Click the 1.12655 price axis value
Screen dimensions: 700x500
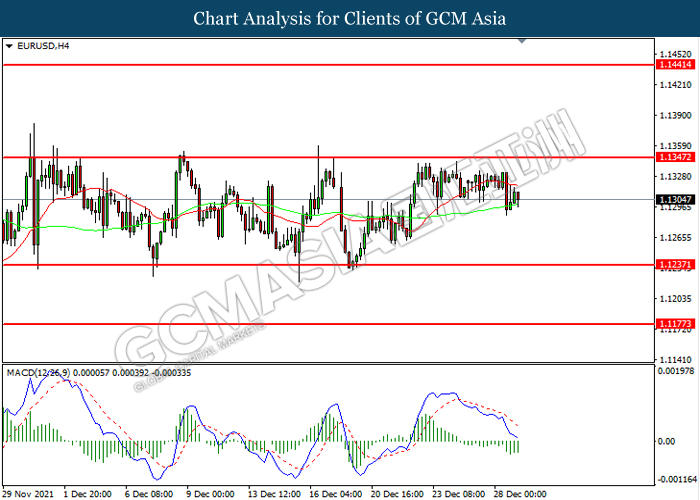coord(675,238)
